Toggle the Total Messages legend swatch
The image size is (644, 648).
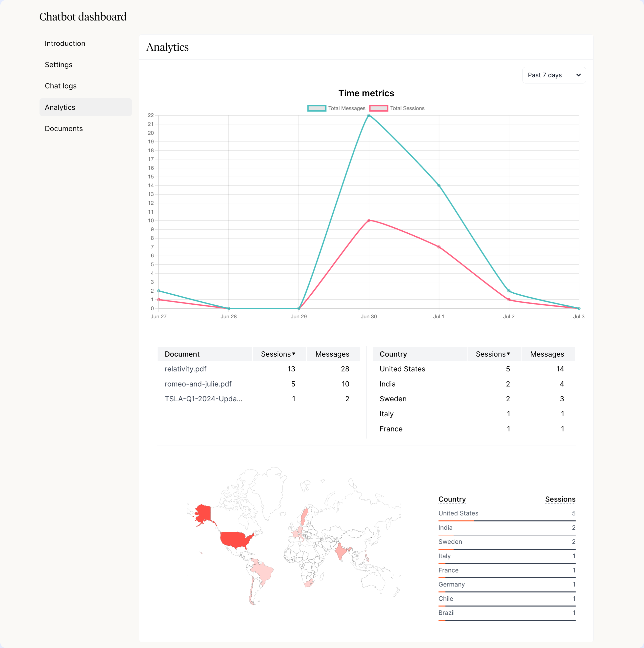[x=317, y=108]
